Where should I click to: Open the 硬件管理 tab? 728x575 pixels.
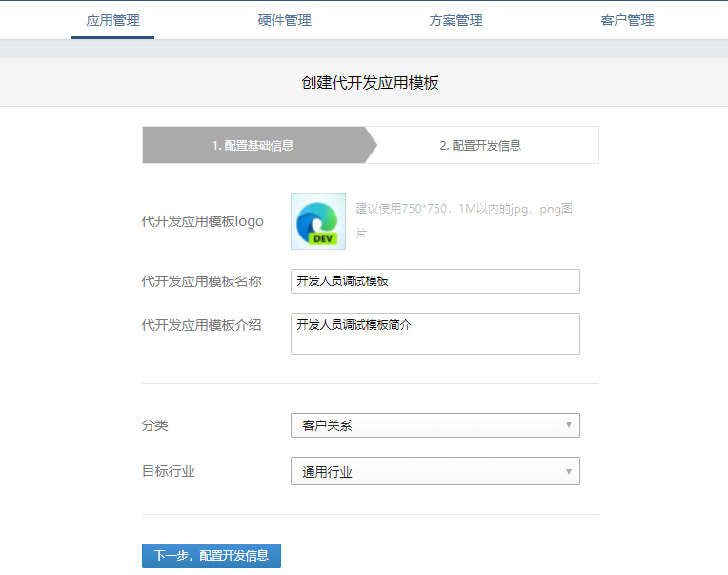[284, 20]
